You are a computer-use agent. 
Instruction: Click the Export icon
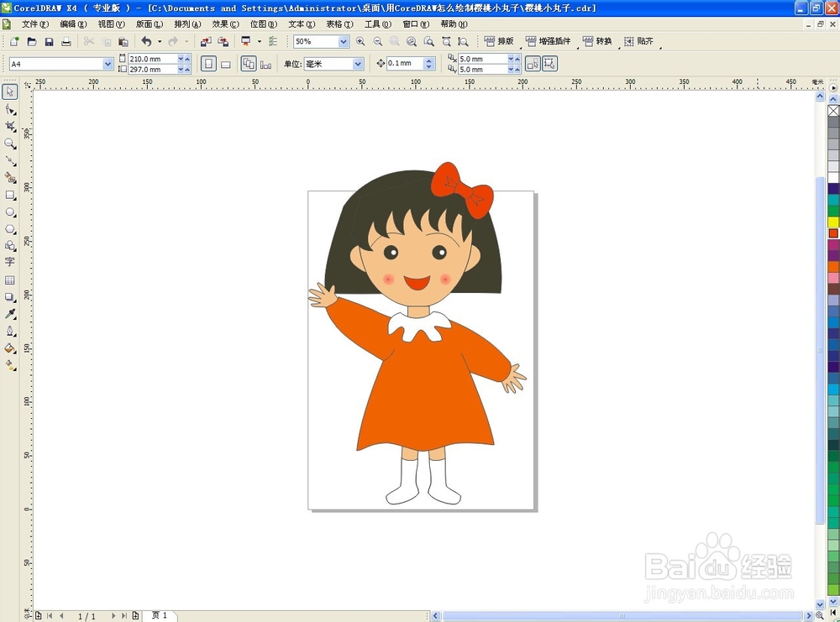(x=223, y=41)
